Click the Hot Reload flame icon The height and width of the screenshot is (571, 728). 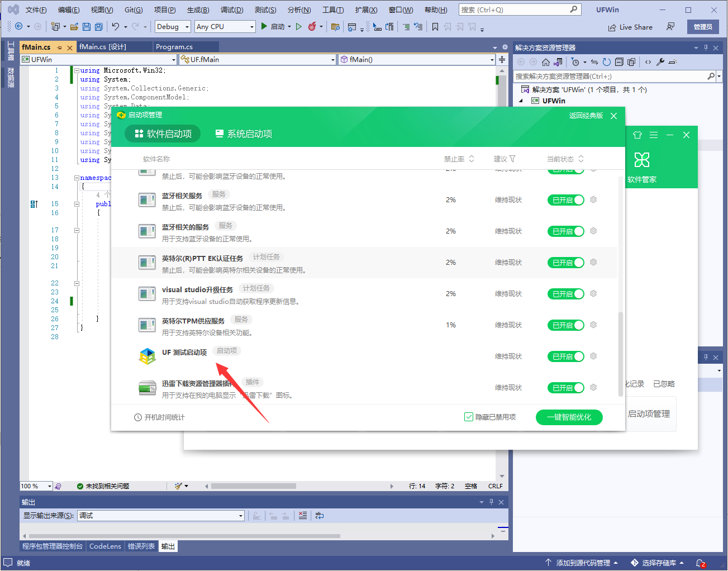312,26
